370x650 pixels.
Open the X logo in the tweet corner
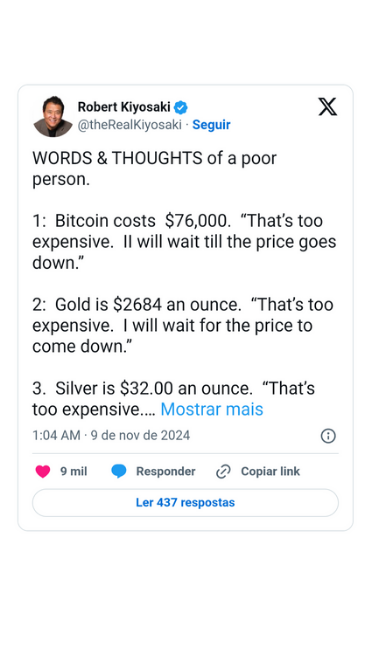pyautogui.click(x=327, y=107)
